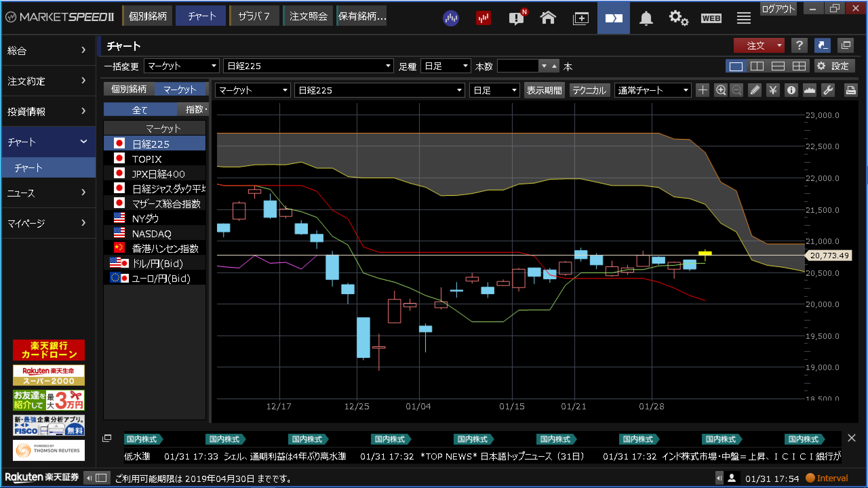Click the WEB icon
This screenshot has height=488, width=868.
pos(711,18)
